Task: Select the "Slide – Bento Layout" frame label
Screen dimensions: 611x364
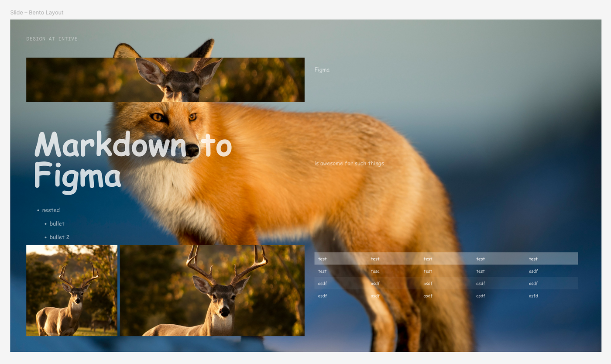Action: pyautogui.click(x=37, y=13)
